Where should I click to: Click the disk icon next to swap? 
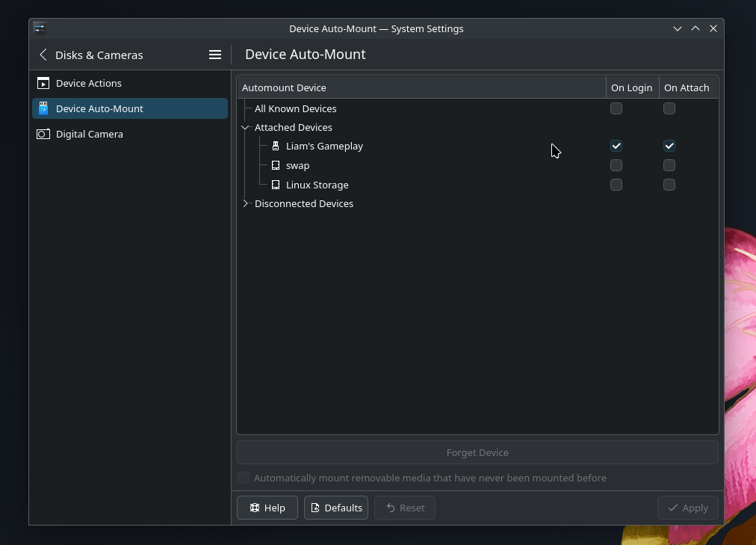click(276, 165)
